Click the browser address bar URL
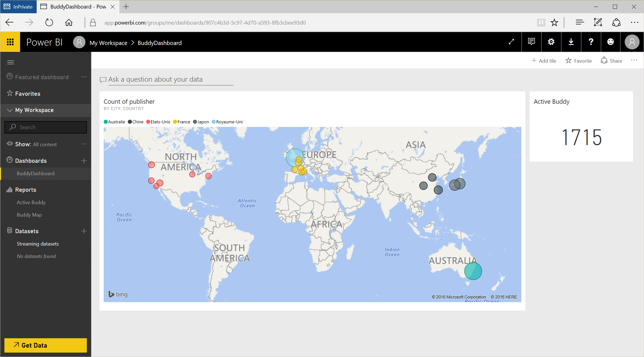This screenshot has height=357, width=644. point(205,22)
